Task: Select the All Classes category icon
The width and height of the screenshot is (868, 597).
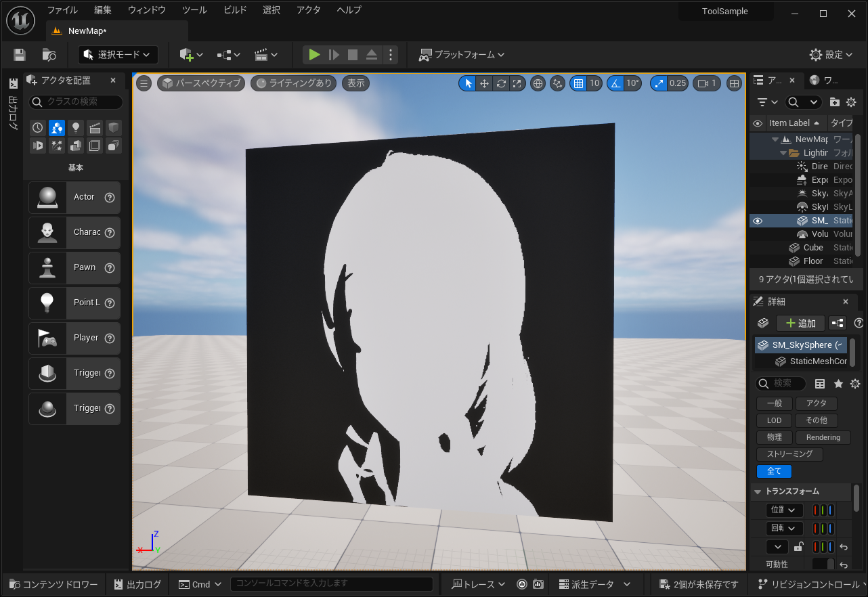Action: coord(114,145)
